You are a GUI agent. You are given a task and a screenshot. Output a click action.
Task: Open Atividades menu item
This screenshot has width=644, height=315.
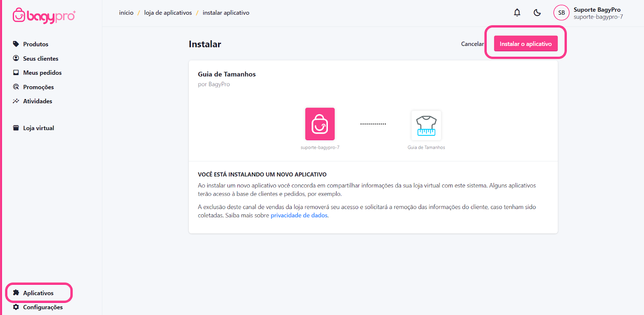tap(37, 101)
